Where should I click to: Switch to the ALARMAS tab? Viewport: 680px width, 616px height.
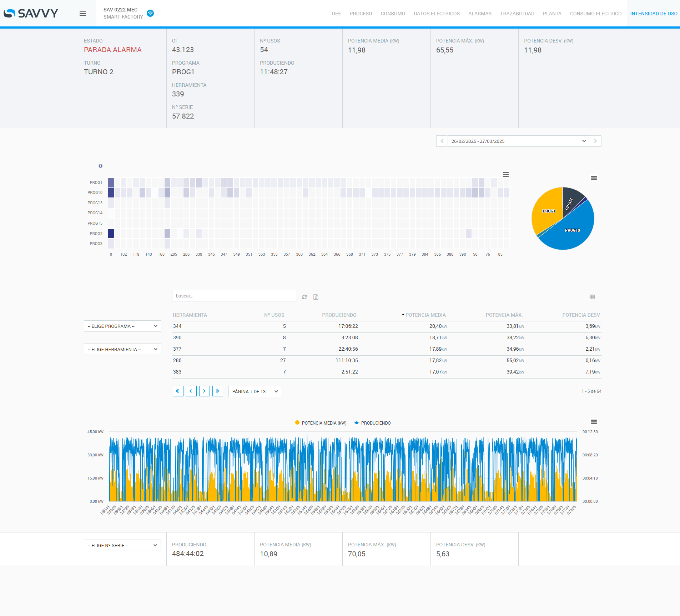click(x=480, y=14)
